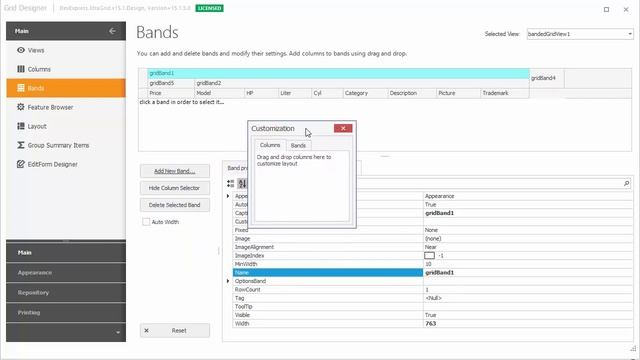Click the Add New Band button

(x=175, y=171)
